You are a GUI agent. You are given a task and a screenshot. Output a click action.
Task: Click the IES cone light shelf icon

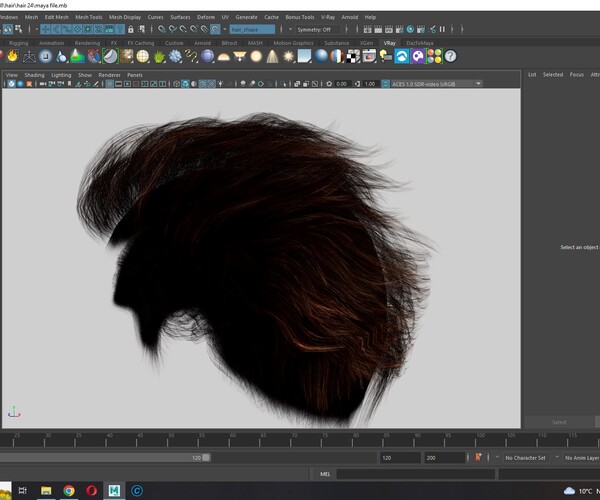pyautogui.click(x=272, y=57)
